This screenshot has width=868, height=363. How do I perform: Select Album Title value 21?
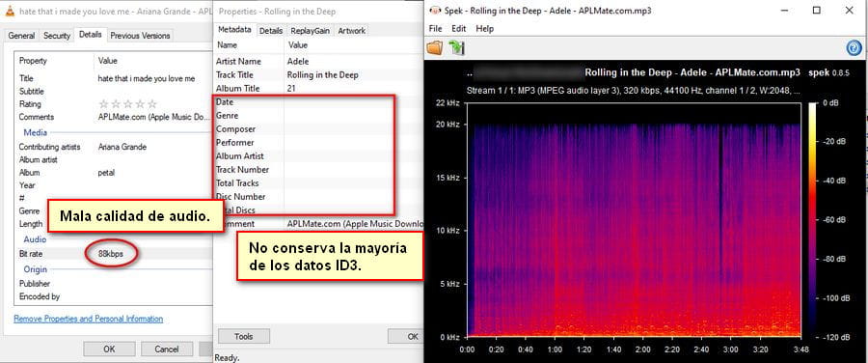(291, 89)
